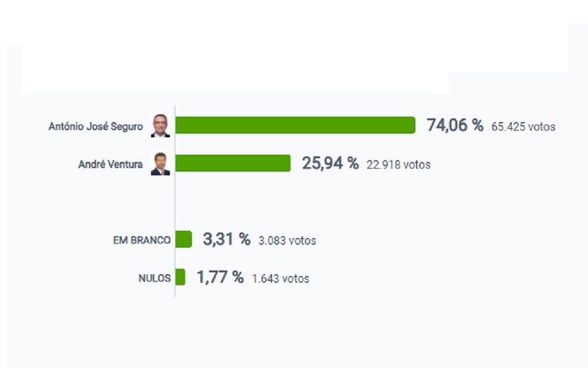Select the 3.083 votos count
This screenshot has height=368, width=588.
pyautogui.click(x=287, y=241)
